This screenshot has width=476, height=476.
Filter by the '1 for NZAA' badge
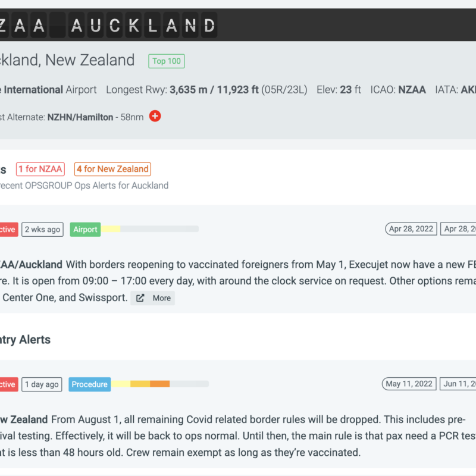pyautogui.click(x=40, y=169)
